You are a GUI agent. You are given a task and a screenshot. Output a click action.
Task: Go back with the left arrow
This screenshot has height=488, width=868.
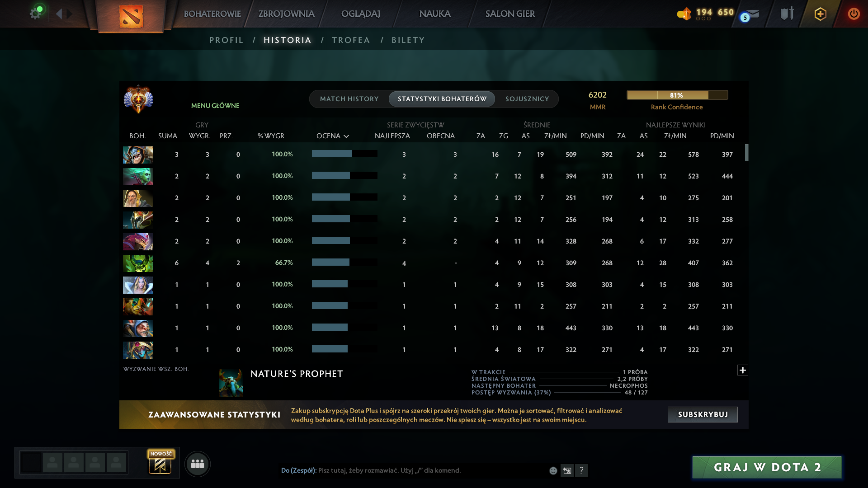click(x=59, y=14)
